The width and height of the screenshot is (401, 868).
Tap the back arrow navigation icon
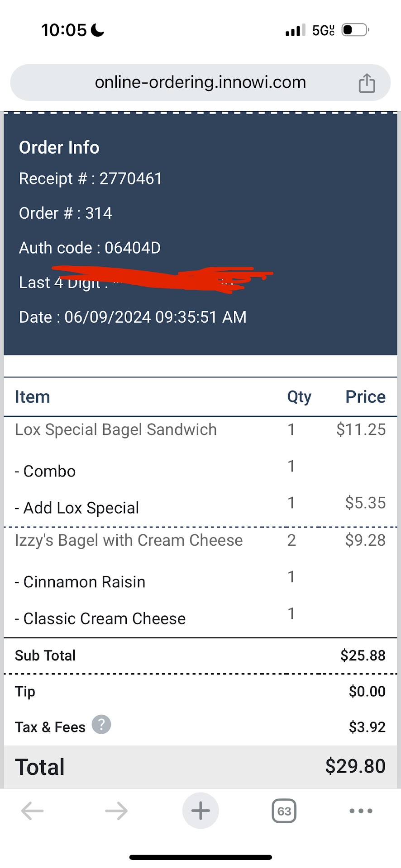(x=33, y=811)
